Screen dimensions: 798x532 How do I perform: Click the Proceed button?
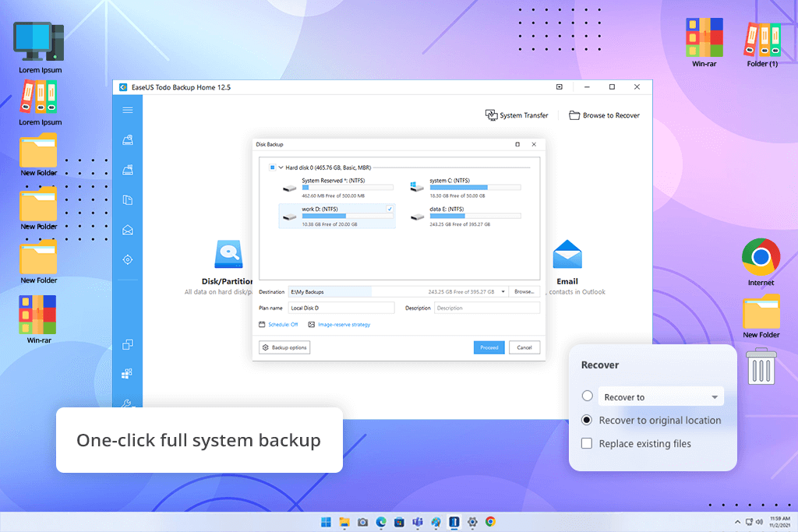pos(489,347)
